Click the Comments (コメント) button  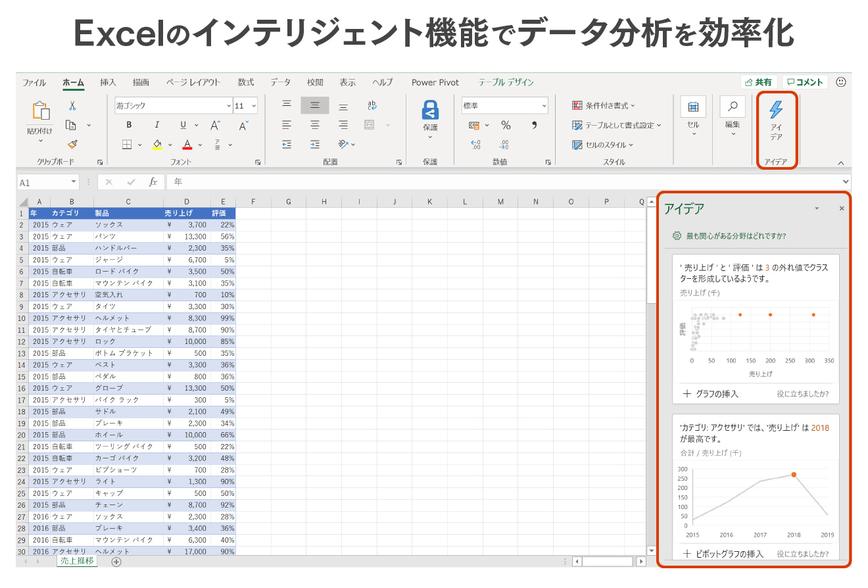805,82
